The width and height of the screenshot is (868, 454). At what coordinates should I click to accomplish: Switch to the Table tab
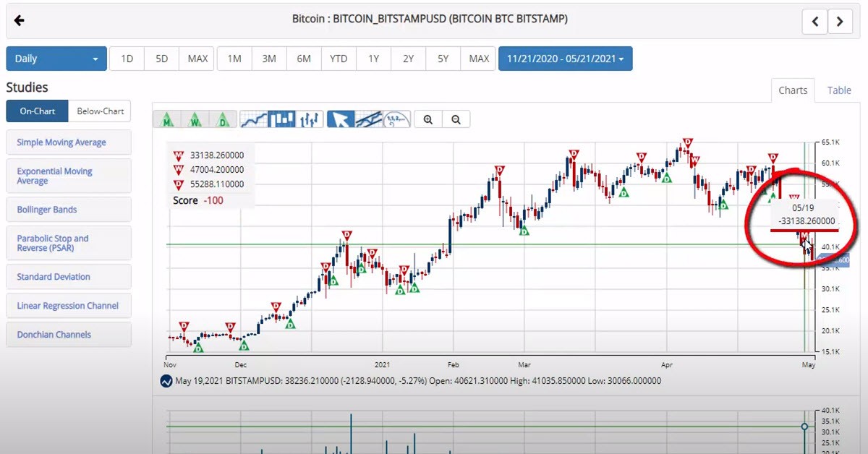click(x=839, y=90)
